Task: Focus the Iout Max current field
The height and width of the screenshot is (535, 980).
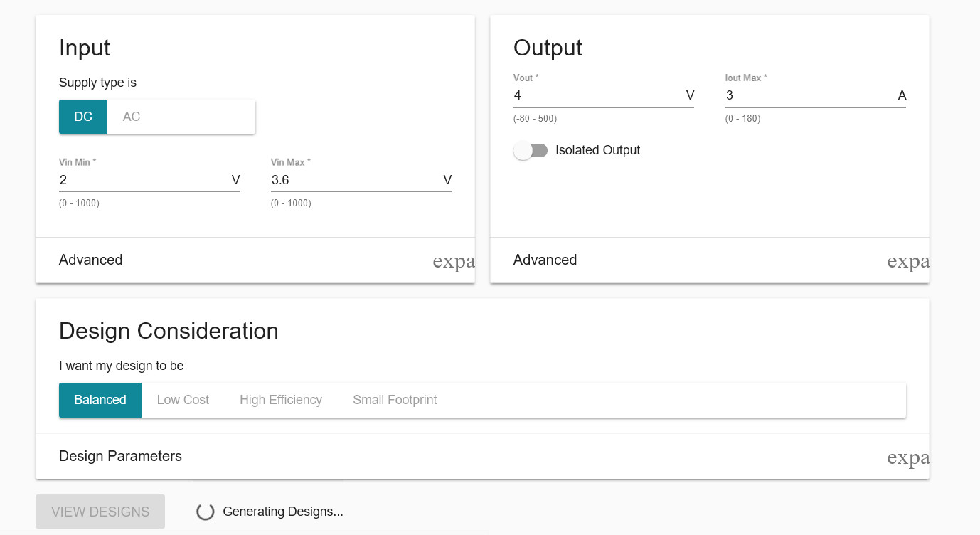Action: point(808,95)
